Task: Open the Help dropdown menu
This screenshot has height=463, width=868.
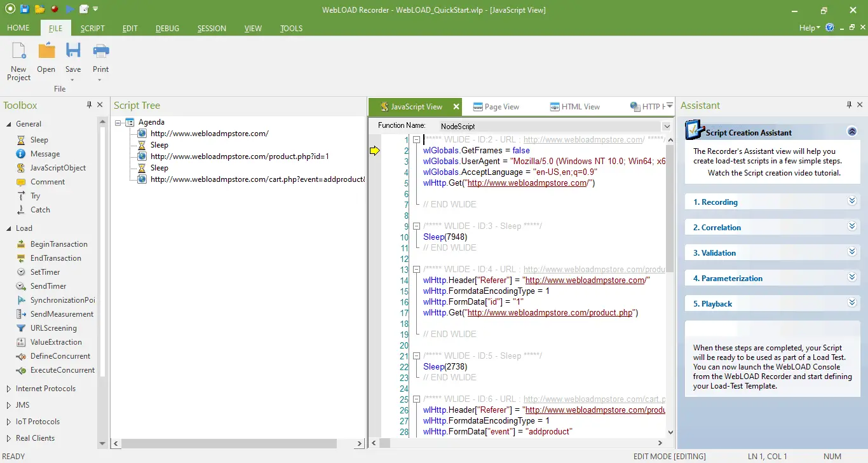Action: (x=810, y=28)
